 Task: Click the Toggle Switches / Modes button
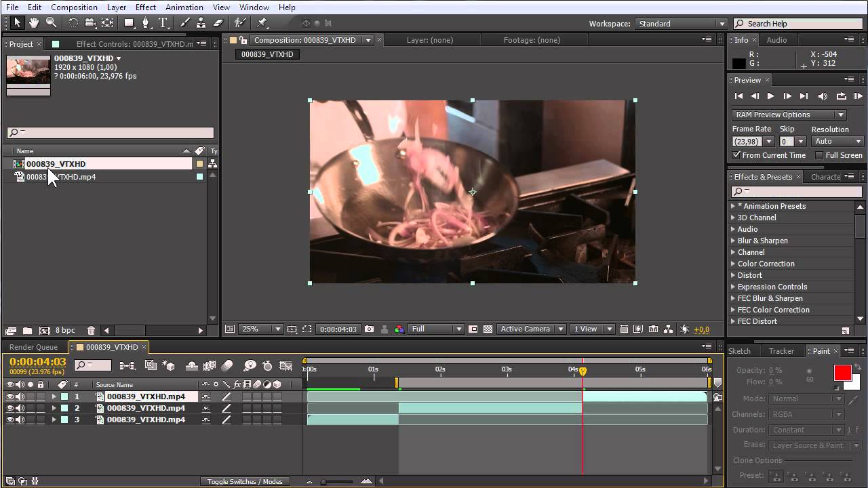(244, 481)
